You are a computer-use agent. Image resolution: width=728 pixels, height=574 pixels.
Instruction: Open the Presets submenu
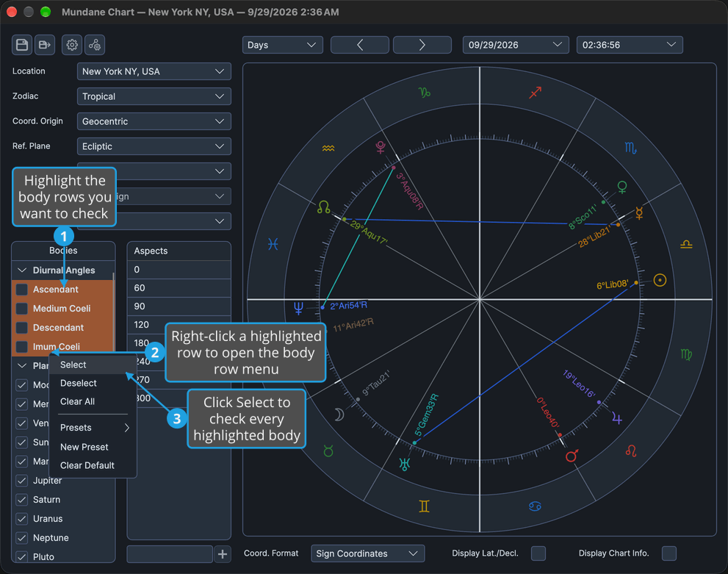click(93, 428)
